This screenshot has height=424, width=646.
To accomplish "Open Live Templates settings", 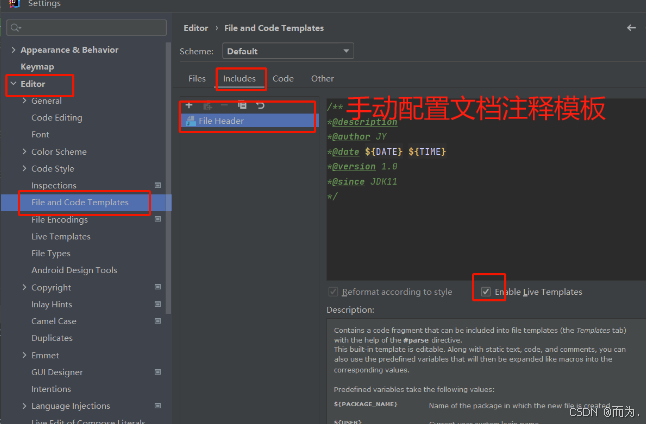I will (x=61, y=237).
